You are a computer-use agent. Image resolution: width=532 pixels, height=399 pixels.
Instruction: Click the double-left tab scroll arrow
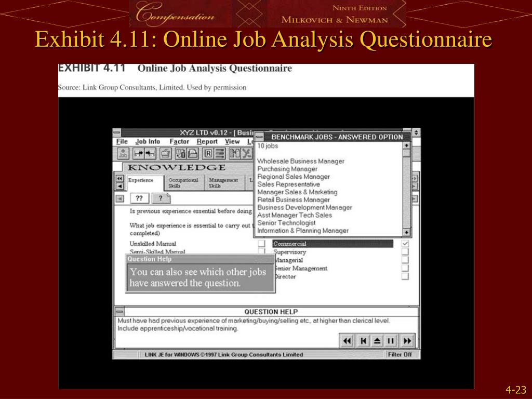119,179
